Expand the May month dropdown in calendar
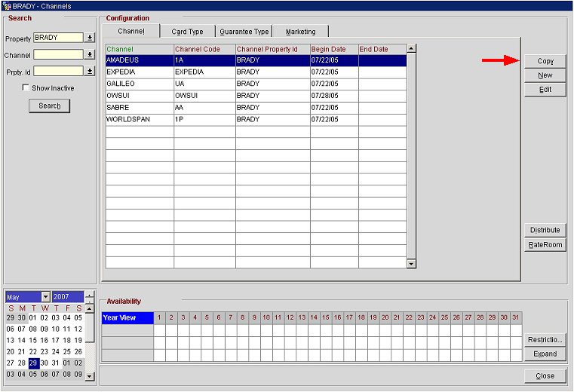The image size is (574, 392). [x=46, y=297]
